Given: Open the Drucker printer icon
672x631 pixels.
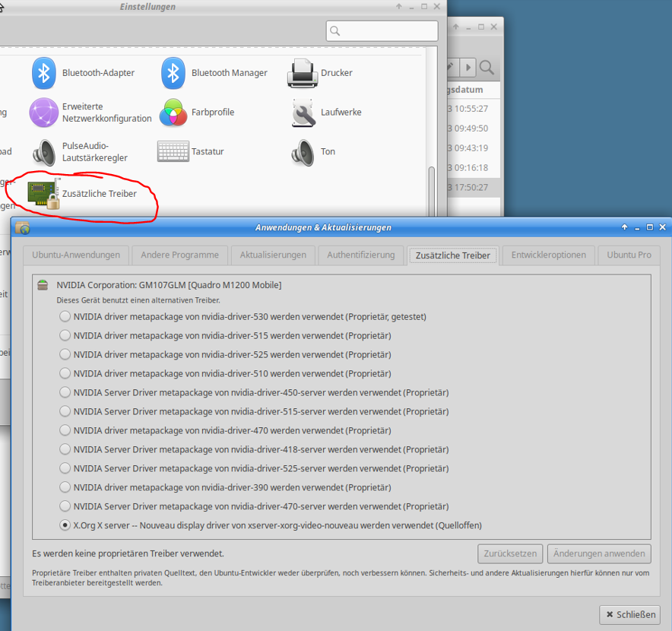Looking at the screenshot, I should (x=303, y=73).
